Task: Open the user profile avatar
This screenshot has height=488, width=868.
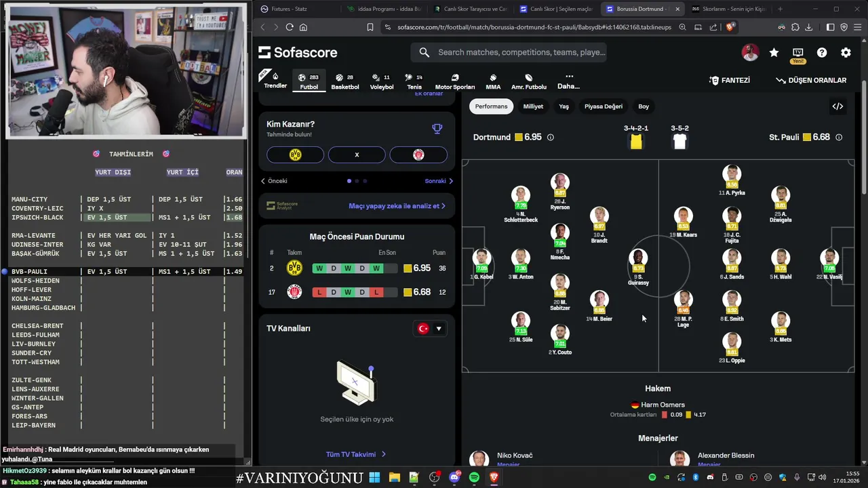Action: click(x=750, y=52)
